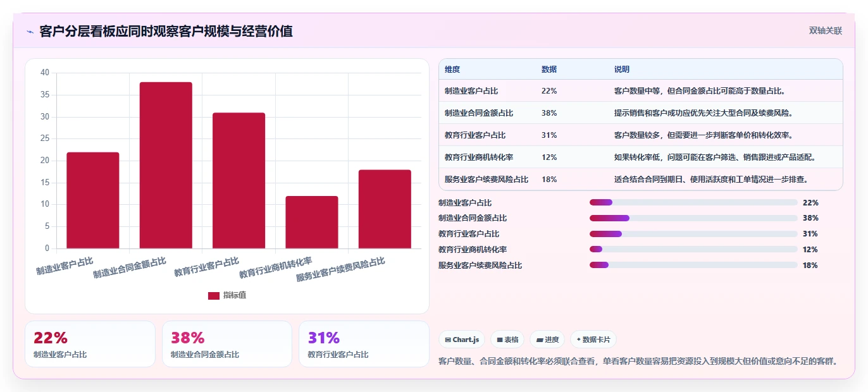
Task: Click the icon inside the 表格 chip
Action: pos(500,340)
